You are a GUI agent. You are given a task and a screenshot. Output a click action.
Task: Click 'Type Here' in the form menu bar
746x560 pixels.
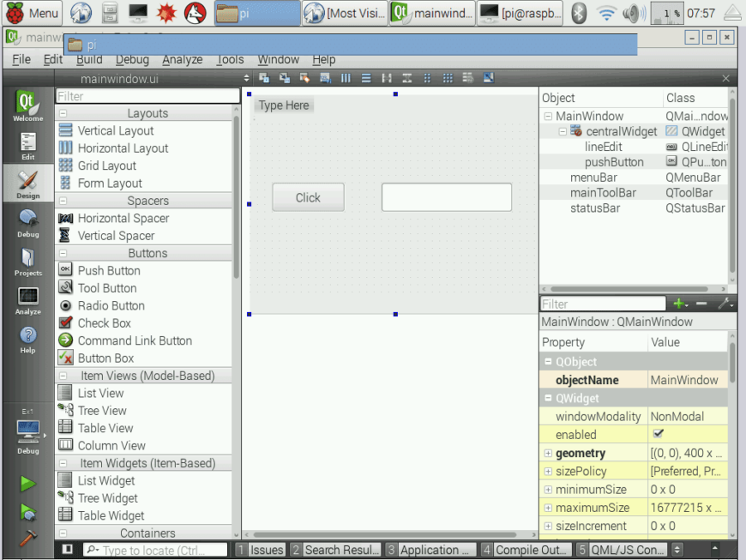click(284, 105)
